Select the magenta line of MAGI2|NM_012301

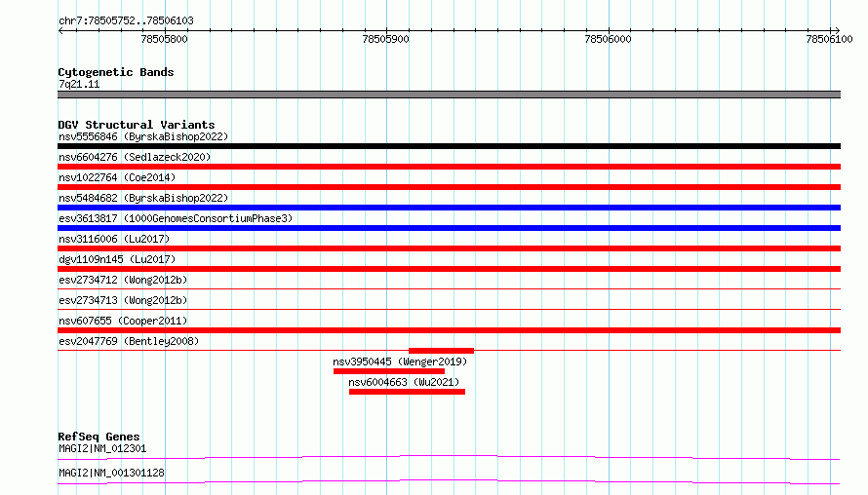pyautogui.click(x=449, y=457)
